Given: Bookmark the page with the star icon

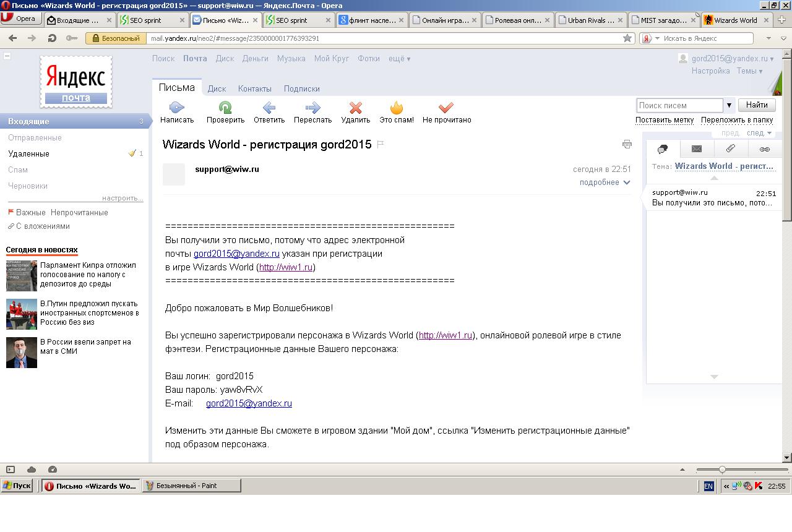Looking at the screenshot, I should coord(627,38).
